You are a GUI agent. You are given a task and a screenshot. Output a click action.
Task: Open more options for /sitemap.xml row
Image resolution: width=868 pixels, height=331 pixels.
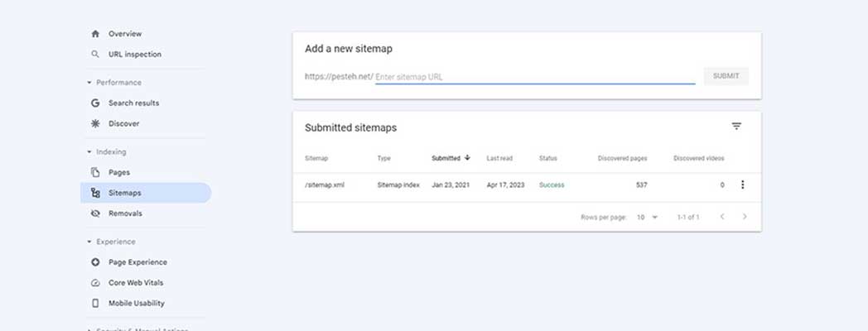(742, 185)
